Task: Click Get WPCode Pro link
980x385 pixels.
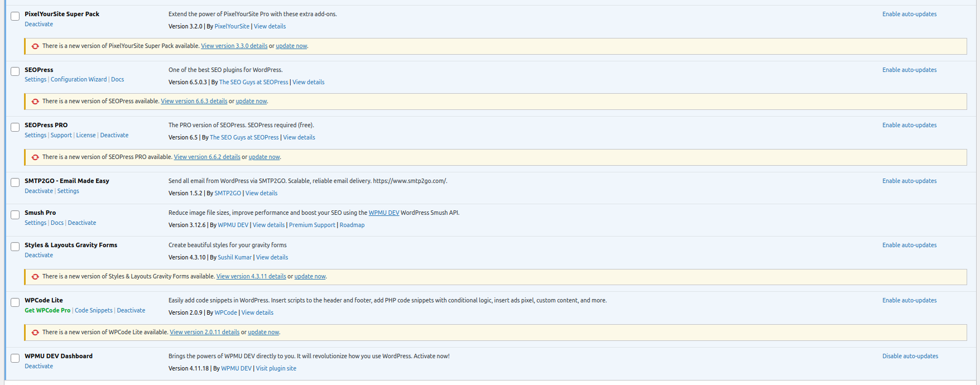Action: coord(47,310)
